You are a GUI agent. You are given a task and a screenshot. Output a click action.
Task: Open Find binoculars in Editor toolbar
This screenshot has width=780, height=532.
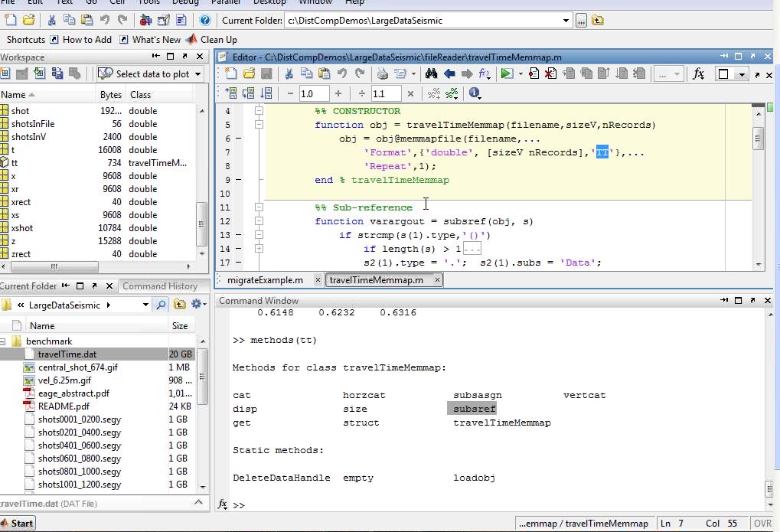(x=431, y=73)
